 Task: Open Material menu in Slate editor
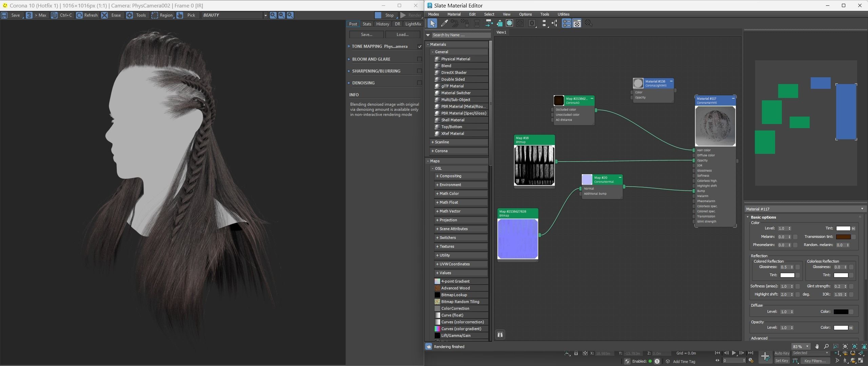454,14
